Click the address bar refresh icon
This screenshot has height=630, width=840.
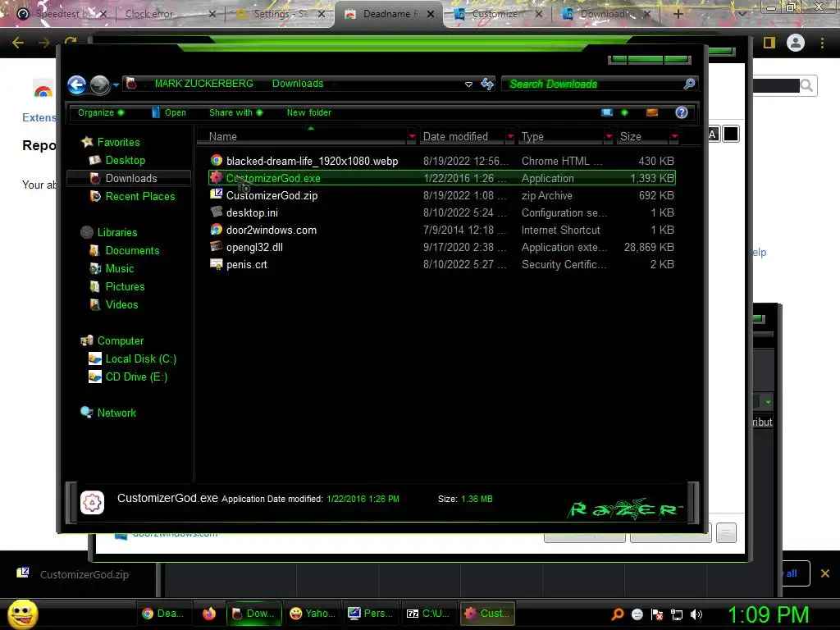coord(487,84)
